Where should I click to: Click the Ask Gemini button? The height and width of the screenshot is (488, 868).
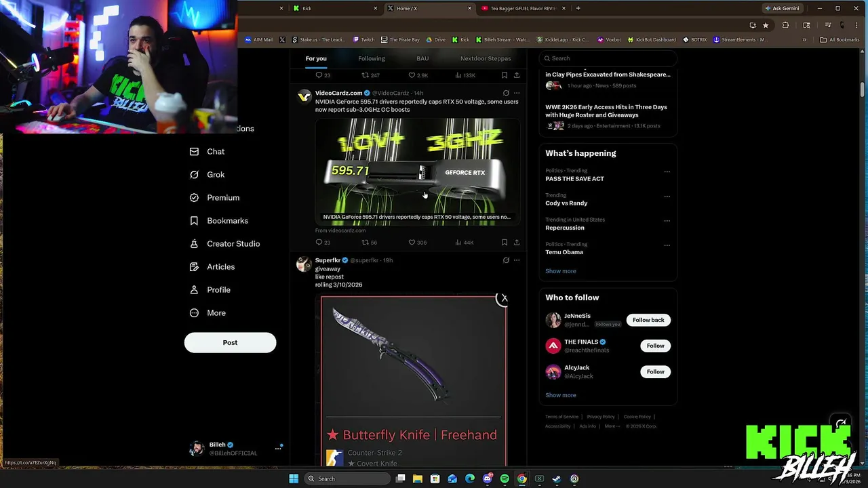[782, 8]
